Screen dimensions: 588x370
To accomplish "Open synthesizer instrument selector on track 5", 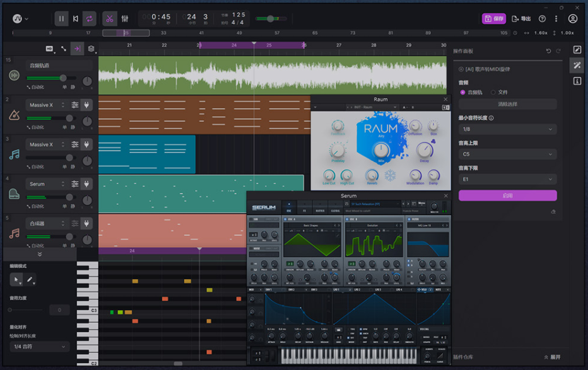I will click(47, 224).
